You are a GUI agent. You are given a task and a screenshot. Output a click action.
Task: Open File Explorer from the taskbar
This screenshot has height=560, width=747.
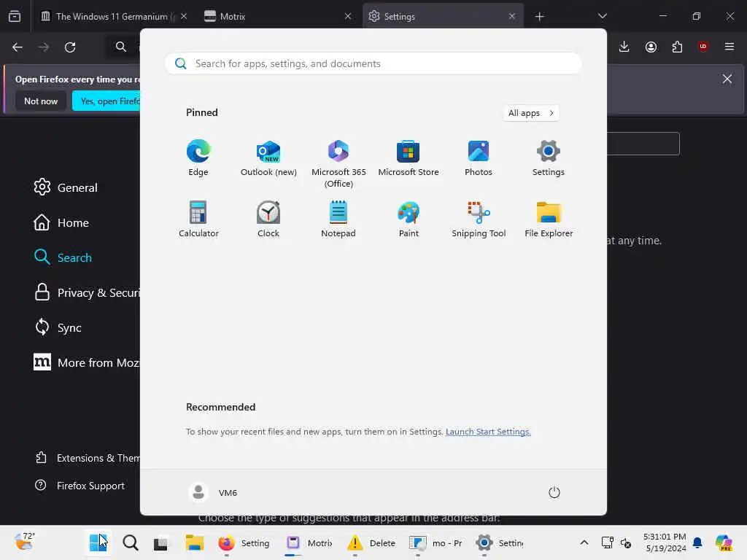[x=194, y=542]
